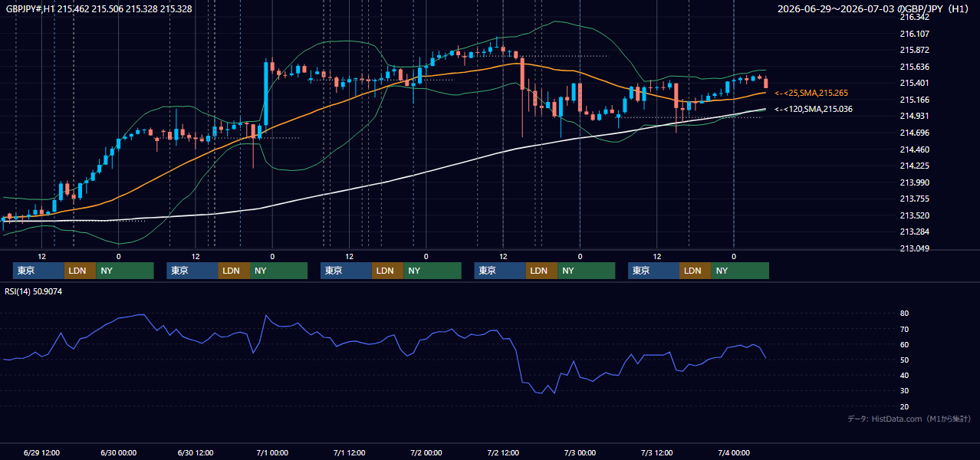This screenshot has height=460, width=980.
Task: Select the 7/3 00:00 date label
Action: 580,452
